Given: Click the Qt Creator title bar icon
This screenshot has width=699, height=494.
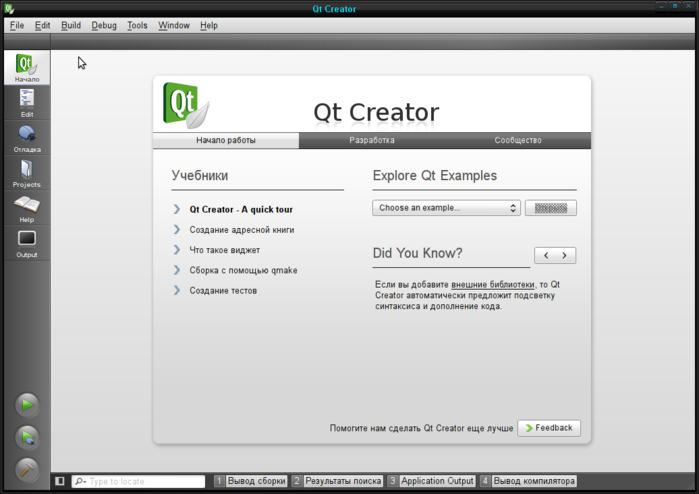Looking at the screenshot, I should [9, 8].
